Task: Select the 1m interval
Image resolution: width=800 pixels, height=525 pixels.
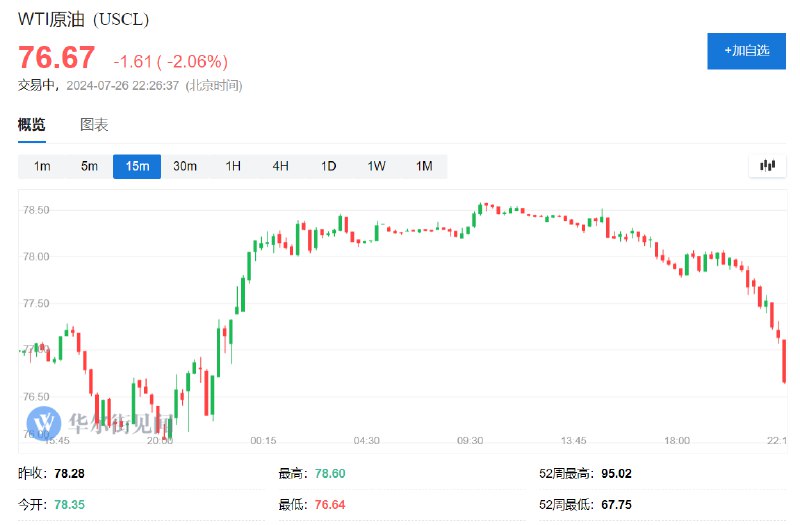Action: tap(42, 166)
